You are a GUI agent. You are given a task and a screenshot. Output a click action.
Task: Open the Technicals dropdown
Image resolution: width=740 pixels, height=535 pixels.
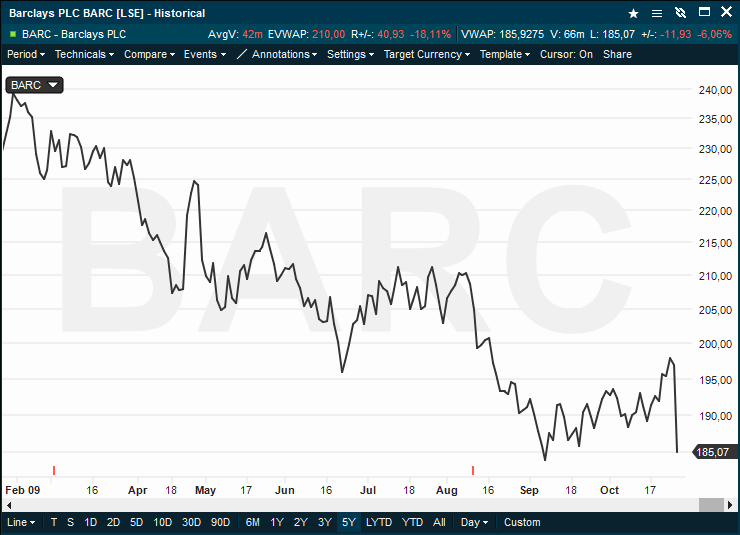84,54
